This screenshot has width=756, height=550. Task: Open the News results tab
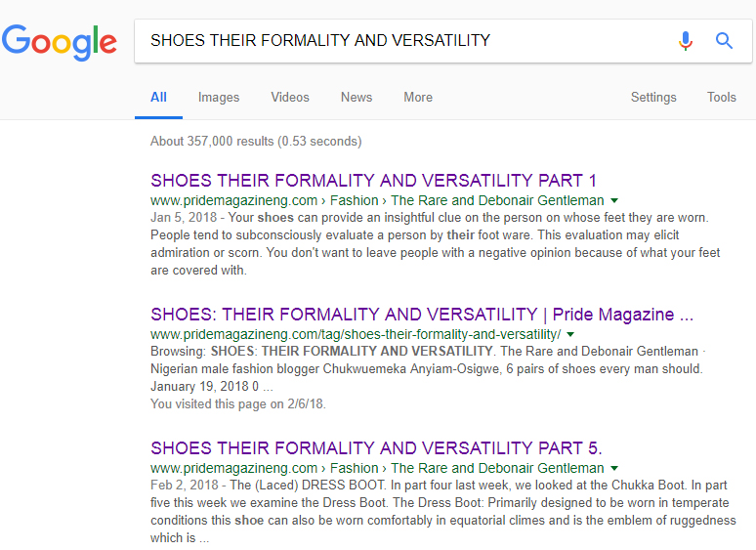[357, 97]
